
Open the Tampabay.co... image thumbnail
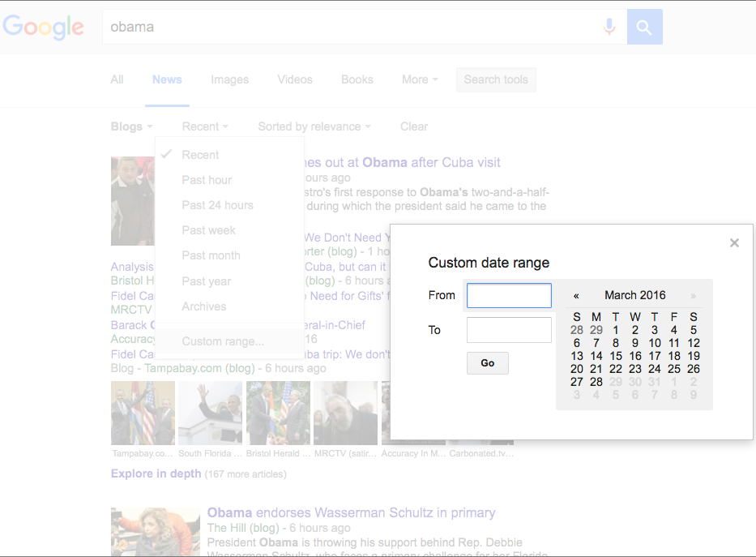(143, 413)
